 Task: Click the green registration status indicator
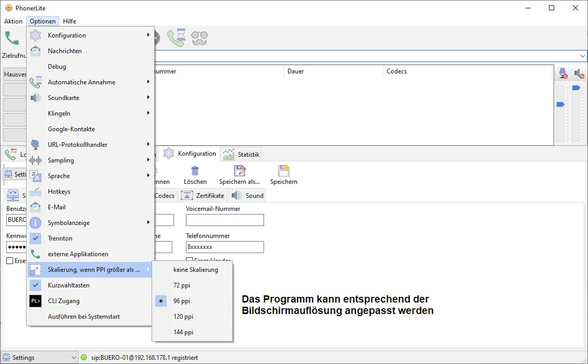pyautogui.click(x=84, y=357)
